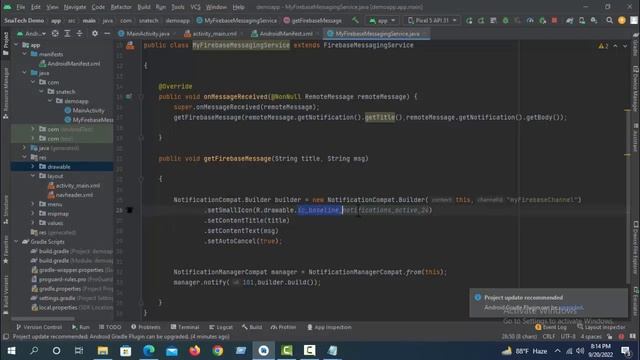Open Windows Start menu
The image size is (640, 360).
(11, 351)
